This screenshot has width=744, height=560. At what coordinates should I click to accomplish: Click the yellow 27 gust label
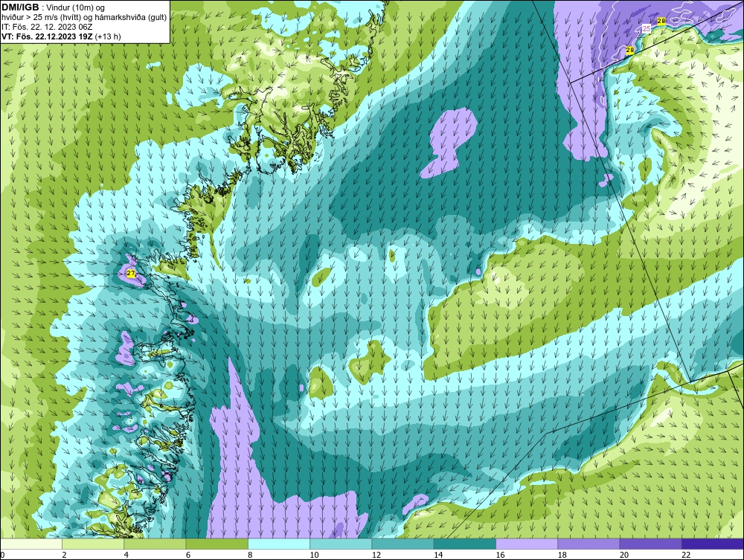coord(131,273)
